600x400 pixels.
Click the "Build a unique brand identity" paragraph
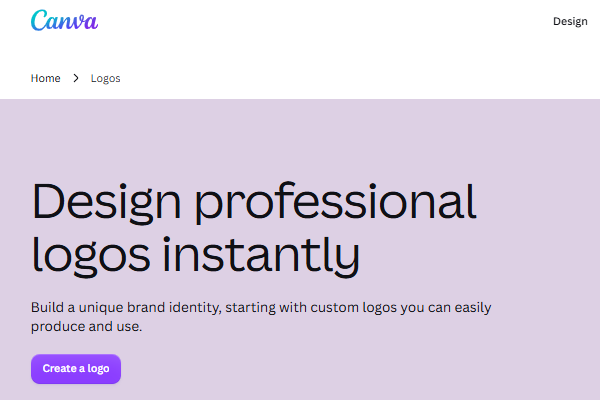point(261,317)
